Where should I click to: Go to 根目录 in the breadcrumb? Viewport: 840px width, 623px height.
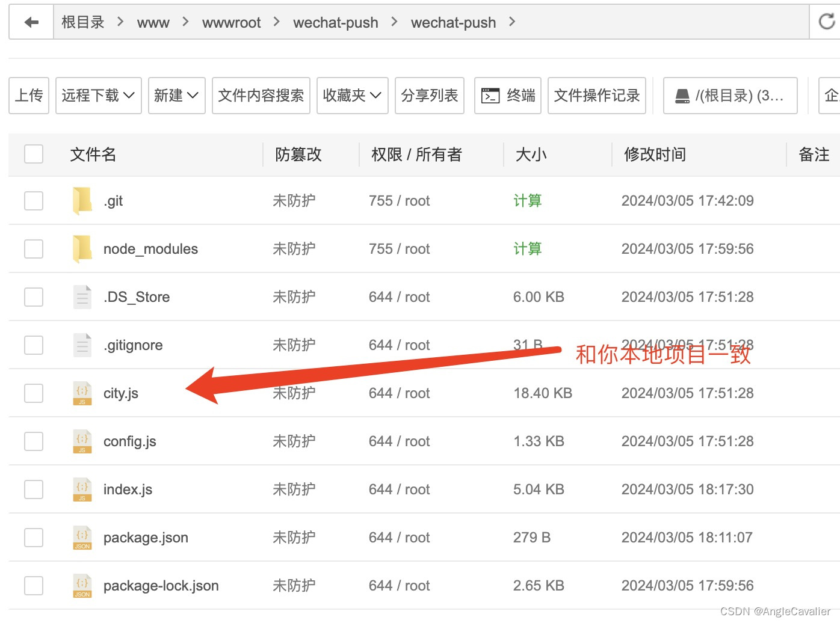click(x=83, y=22)
